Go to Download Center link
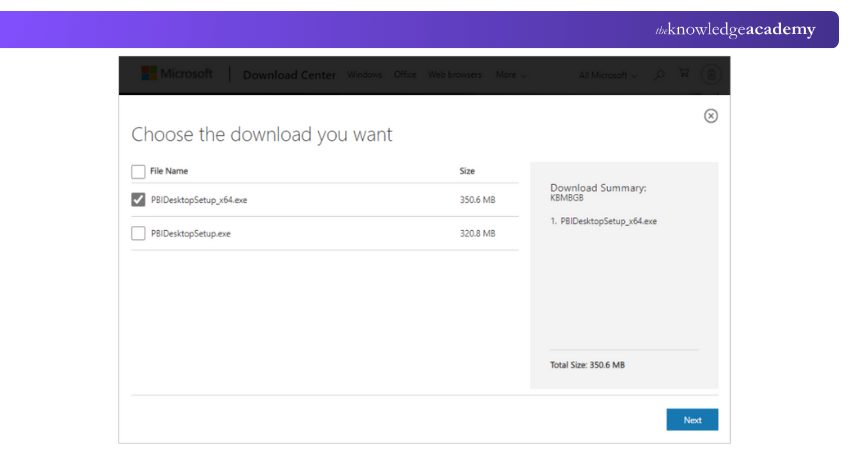The height and width of the screenshot is (450, 850). coord(289,75)
